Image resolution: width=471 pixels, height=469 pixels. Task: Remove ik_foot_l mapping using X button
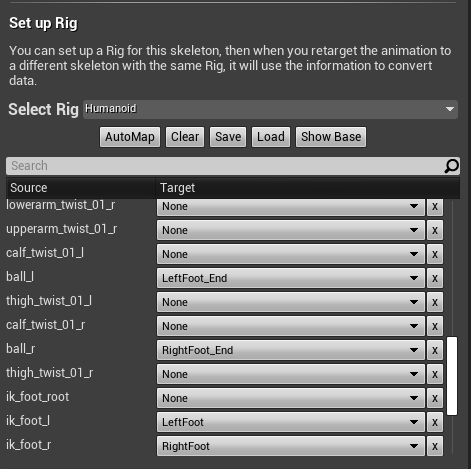[435, 422]
